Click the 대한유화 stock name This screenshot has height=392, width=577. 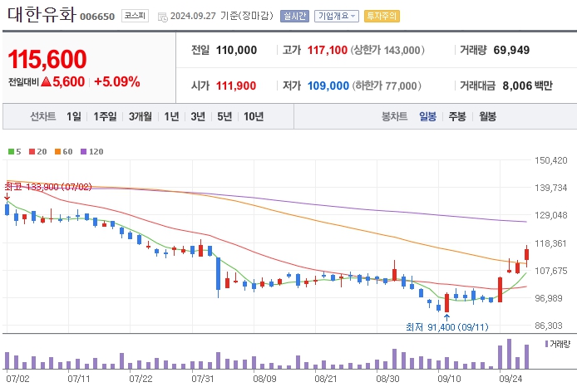click(x=42, y=15)
